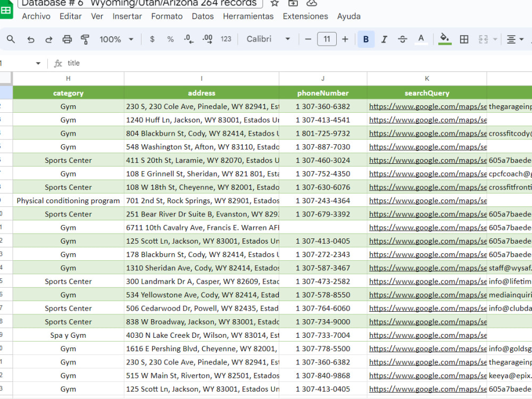
Task: Expand merge cells options arrow
Action: 495,39
